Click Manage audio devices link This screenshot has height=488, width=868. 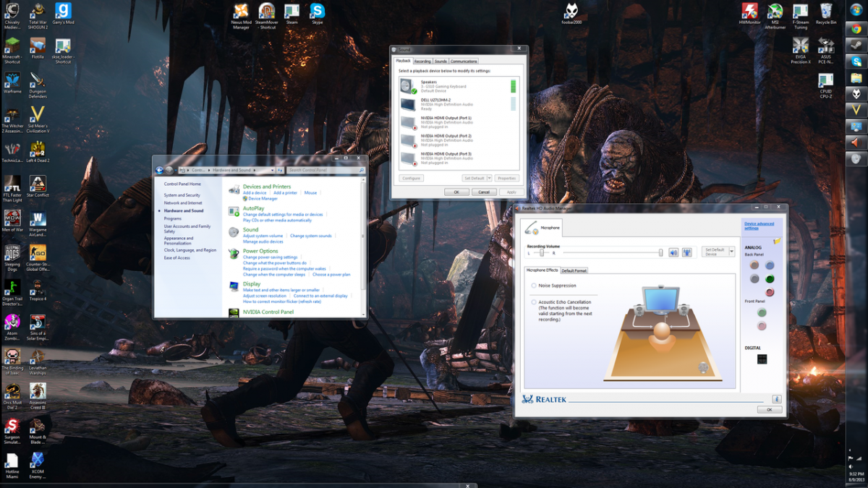coord(263,241)
